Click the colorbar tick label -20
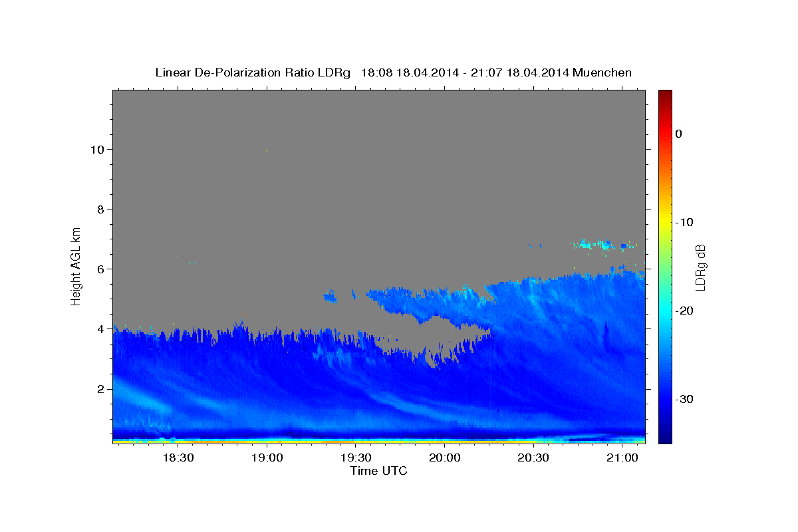 pos(684,311)
